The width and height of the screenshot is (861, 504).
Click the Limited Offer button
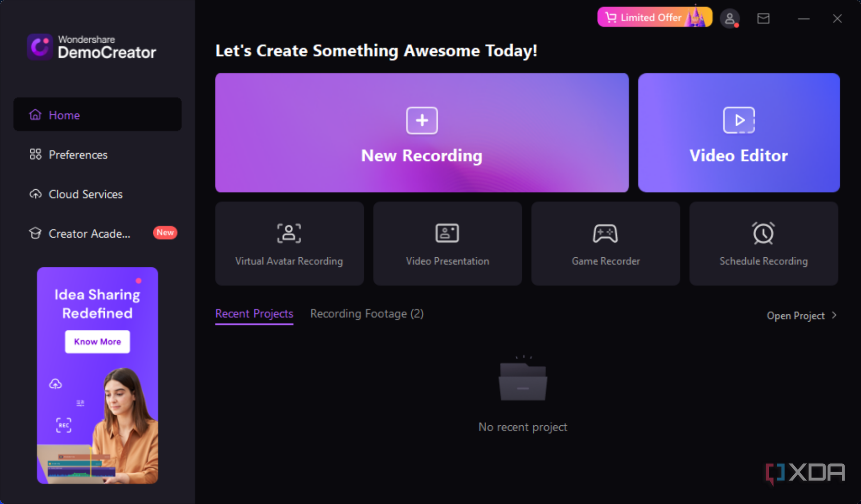click(654, 17)
